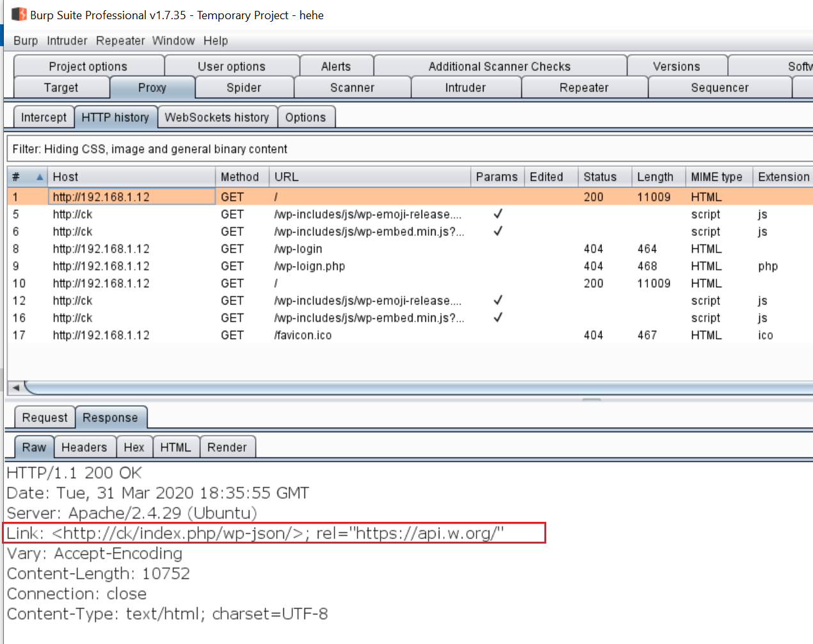Switch to the Target tab
This screenshot has width=813, height=644.
coord(61,88)
